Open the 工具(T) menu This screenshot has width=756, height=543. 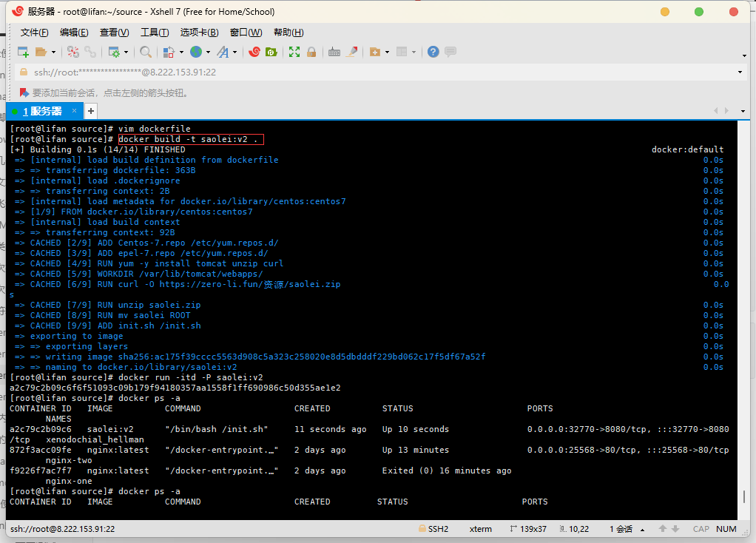pyautogui.click(x=155, y=33)
